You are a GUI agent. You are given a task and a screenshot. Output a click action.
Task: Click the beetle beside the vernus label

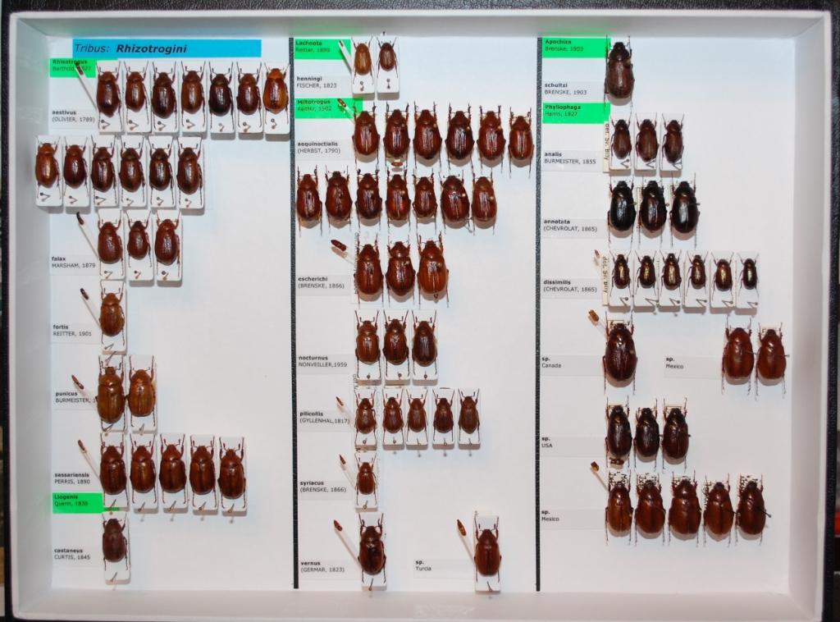(372, 549)
